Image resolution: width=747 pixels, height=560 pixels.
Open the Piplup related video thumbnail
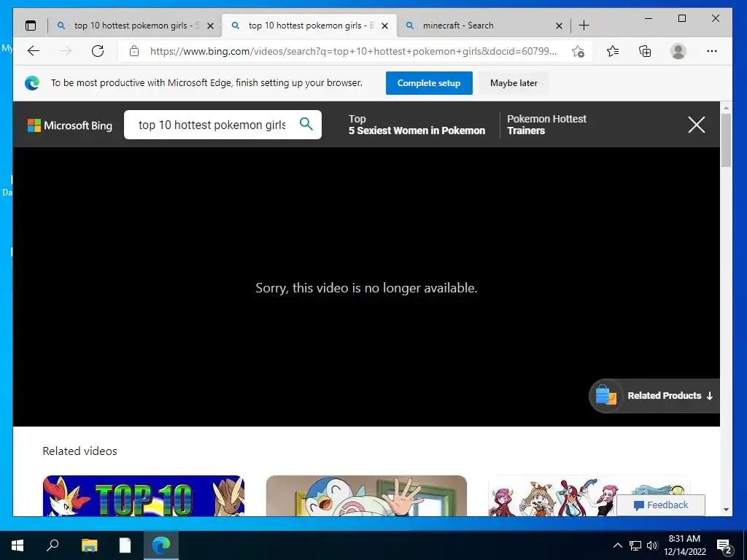(366, 496)
